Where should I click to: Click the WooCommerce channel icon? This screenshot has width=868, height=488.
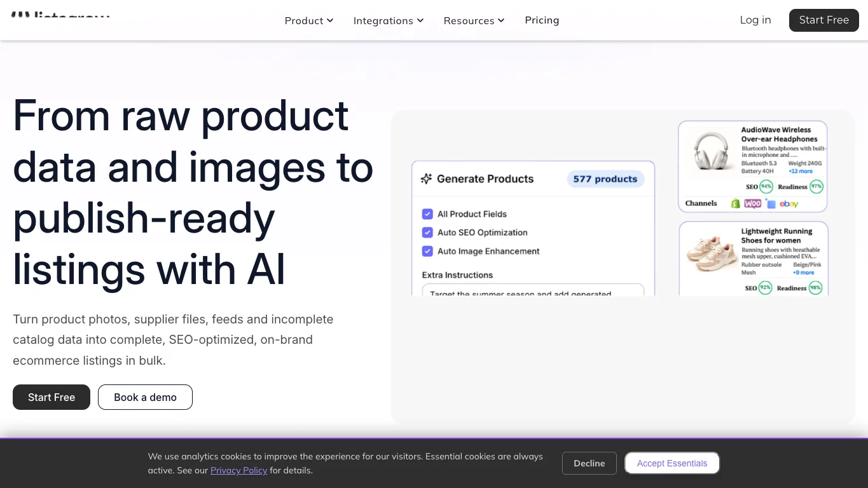753,204
